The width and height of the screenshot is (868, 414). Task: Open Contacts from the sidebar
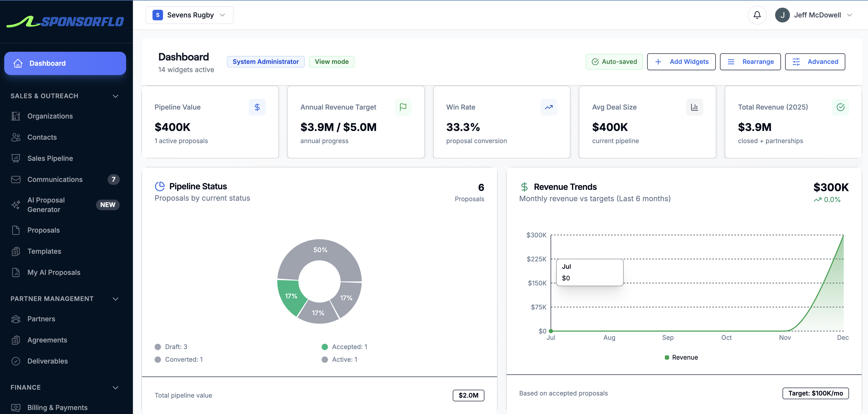[42, 137]
